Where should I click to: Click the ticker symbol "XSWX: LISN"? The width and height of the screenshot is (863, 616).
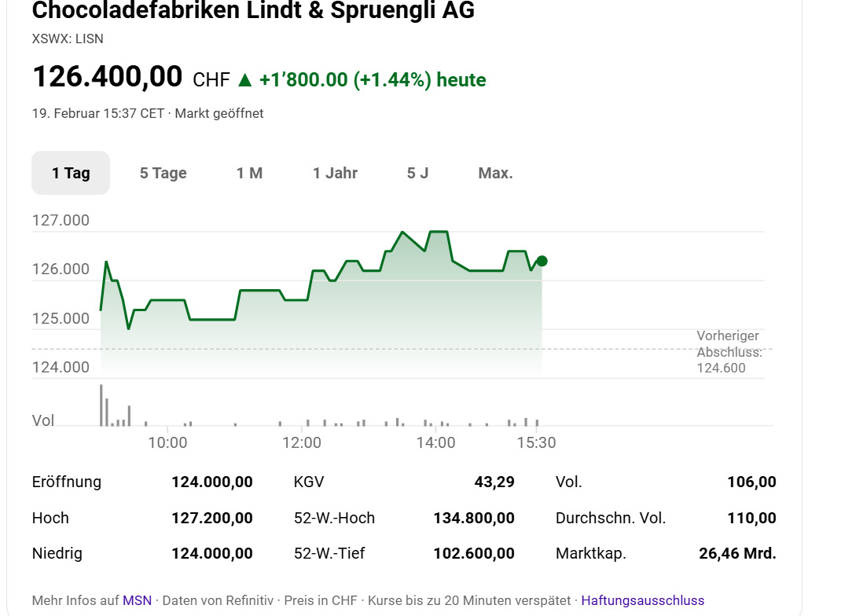click(x=68, y=38)
